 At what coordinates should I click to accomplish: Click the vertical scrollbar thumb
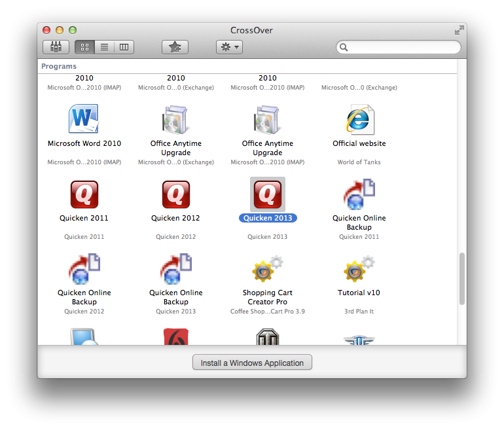[462, 279]
